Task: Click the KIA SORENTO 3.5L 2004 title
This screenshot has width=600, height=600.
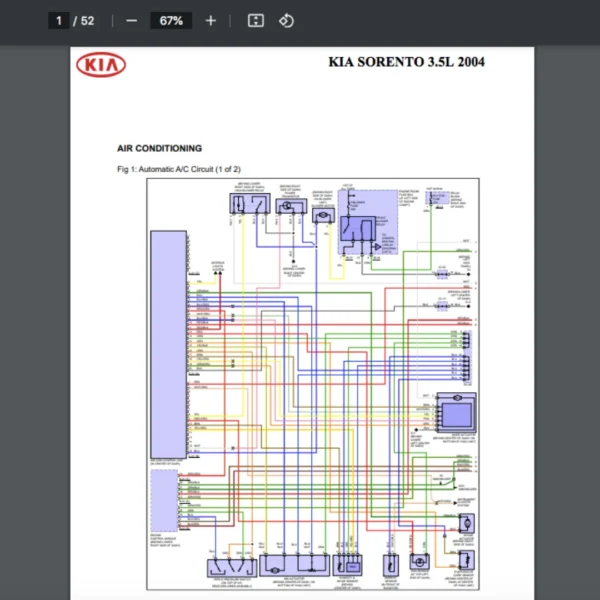Action: (406, 62)
